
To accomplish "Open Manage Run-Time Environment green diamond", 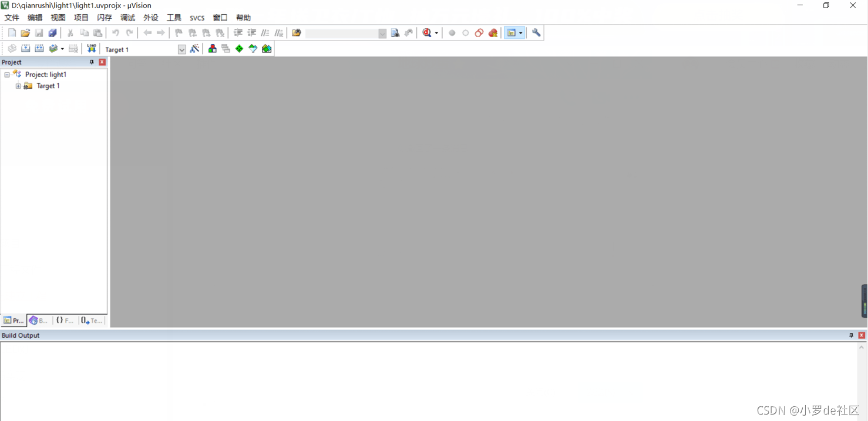I will pyautogui.click(x=240, y=49).
